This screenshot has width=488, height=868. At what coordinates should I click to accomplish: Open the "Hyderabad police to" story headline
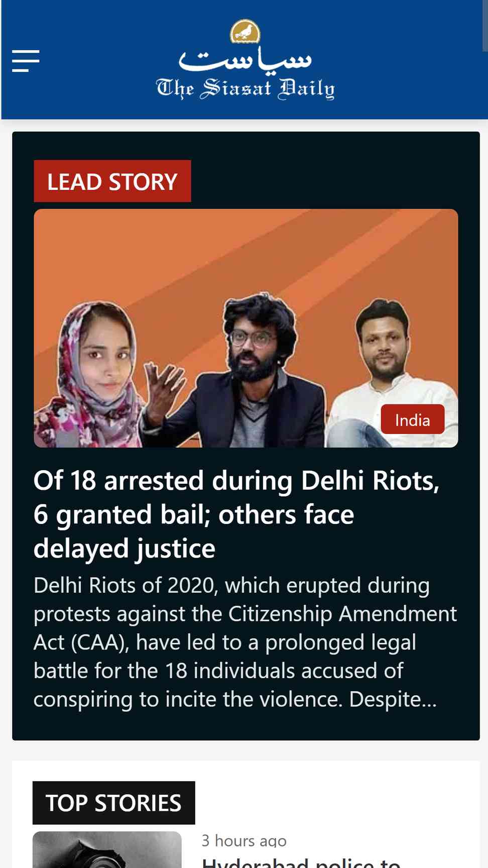pos(301,862)
